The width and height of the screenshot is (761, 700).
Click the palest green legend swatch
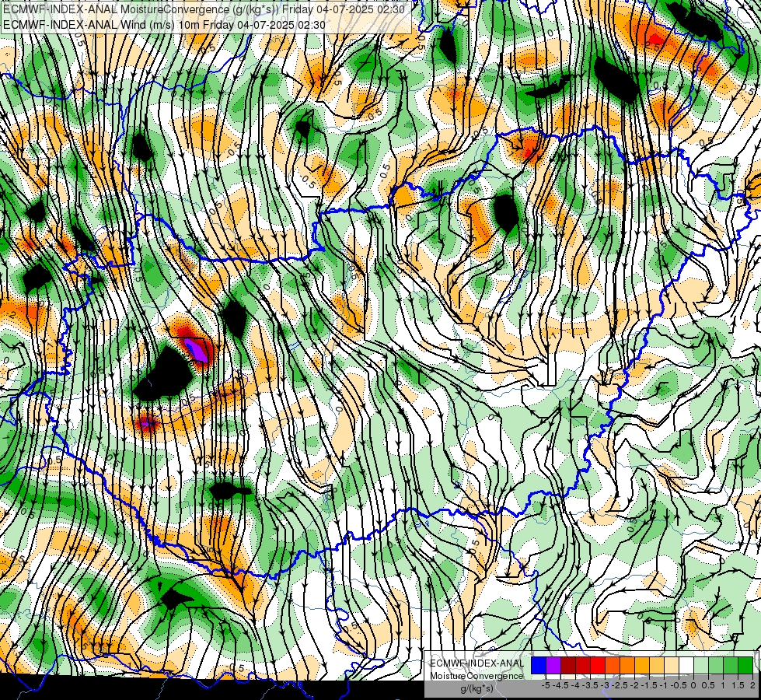pos(701,666)
